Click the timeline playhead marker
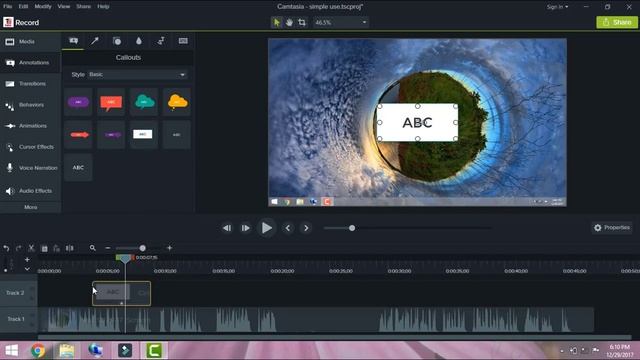This screenshot has width=640, height=360. click(125, 259)
